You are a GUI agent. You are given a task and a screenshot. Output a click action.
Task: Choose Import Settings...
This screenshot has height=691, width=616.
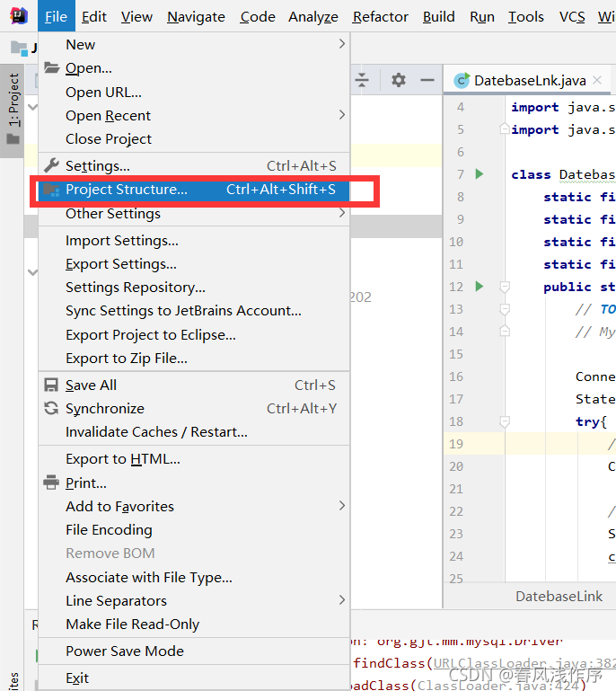pyautogui.click(x=194, y=241)
